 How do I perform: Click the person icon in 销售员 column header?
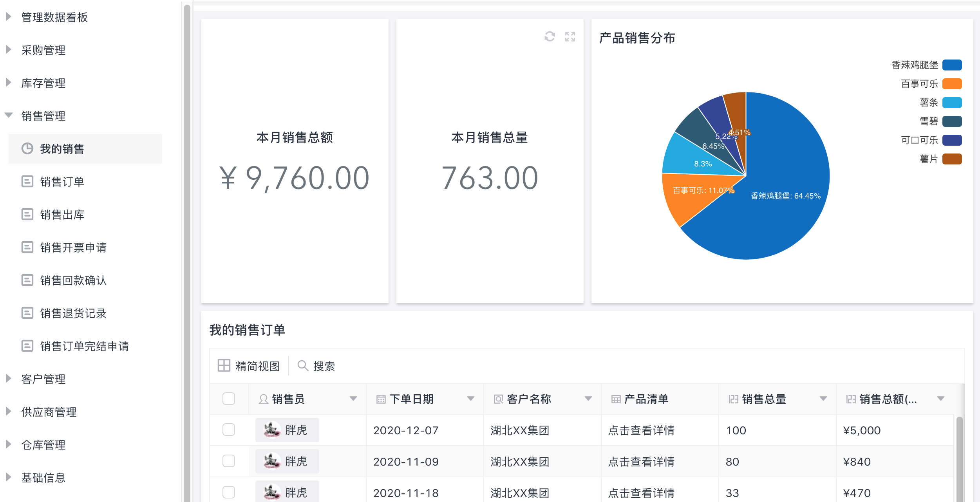264,399
